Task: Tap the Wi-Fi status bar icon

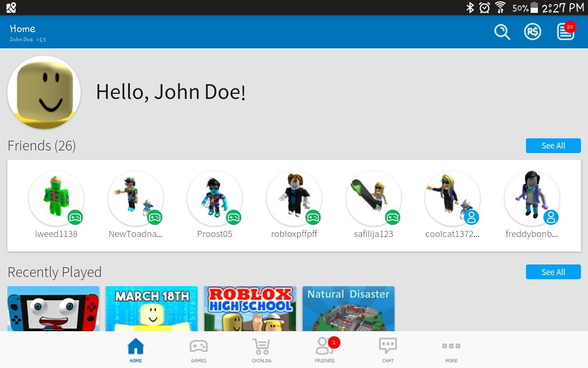Action: [500, 8]
